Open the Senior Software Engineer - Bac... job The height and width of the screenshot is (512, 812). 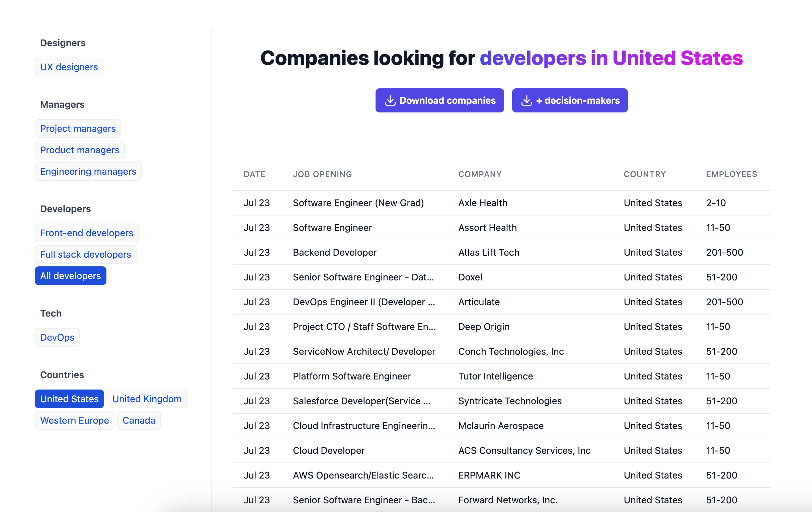tap(364, 500)
